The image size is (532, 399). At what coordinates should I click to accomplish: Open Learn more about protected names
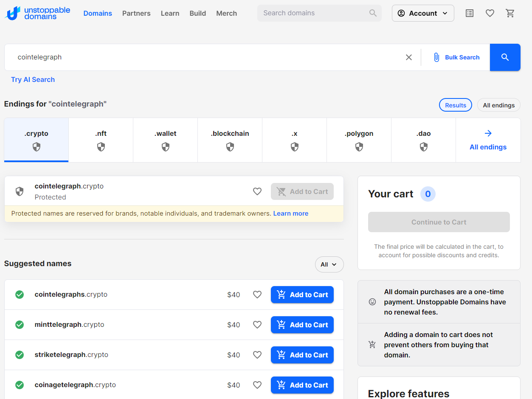(291, 214)
